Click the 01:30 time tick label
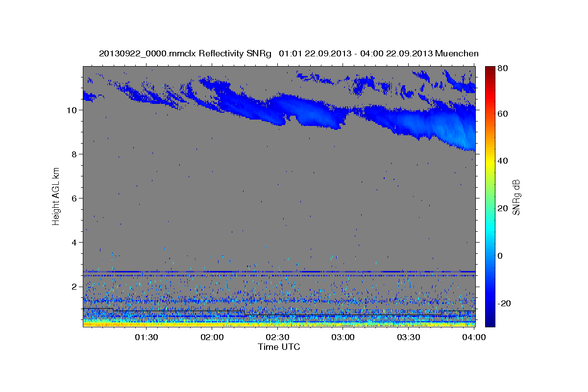 (147, 337)
